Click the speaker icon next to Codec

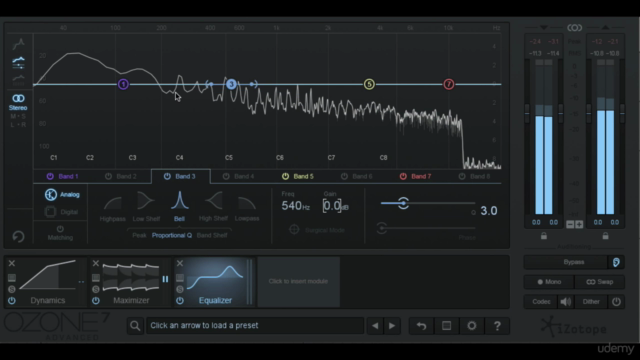[566, 302]
